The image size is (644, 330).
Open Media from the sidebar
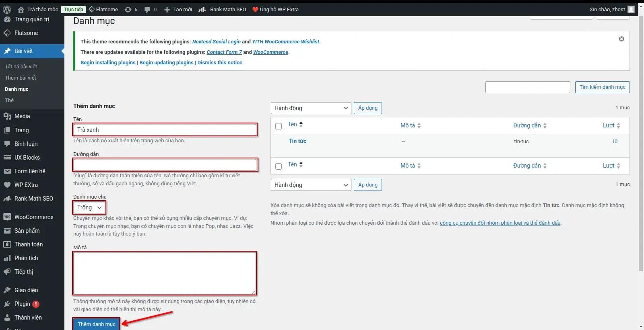(x=22, y=116)
